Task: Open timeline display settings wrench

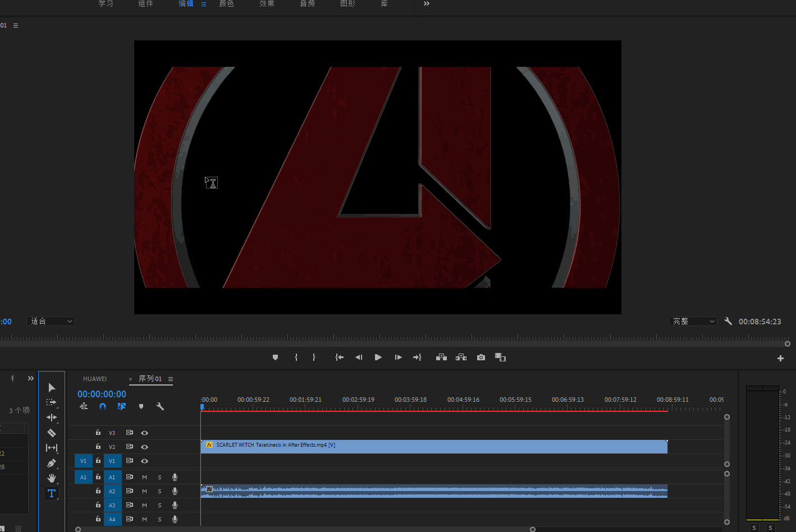Action: [x=160, y=406]
